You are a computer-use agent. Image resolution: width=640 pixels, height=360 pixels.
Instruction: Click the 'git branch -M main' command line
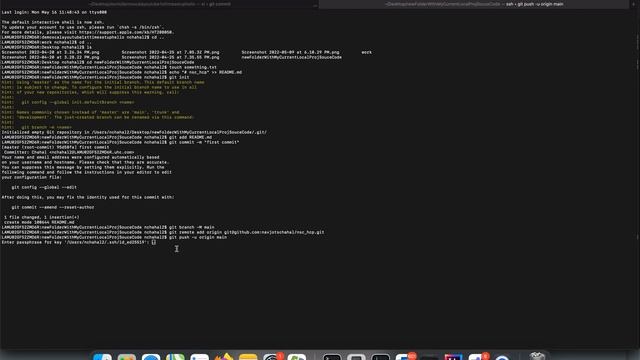tap(108, 227)
